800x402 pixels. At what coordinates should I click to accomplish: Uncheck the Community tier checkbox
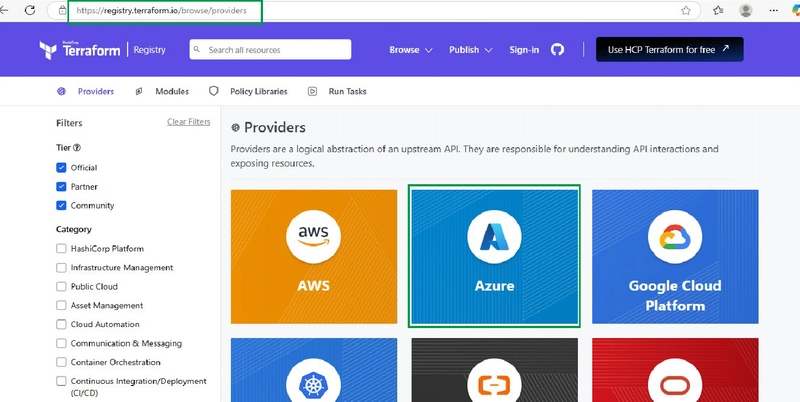61,206
